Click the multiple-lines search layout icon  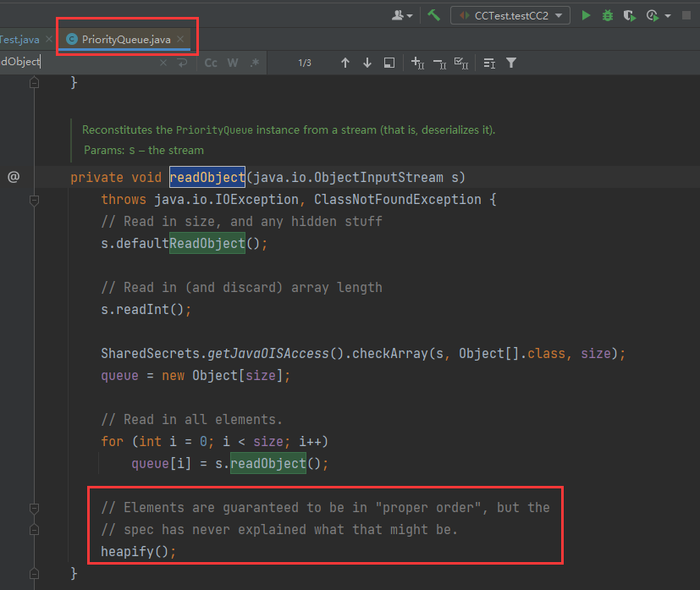pyautogui.click(x=489, y=63)
